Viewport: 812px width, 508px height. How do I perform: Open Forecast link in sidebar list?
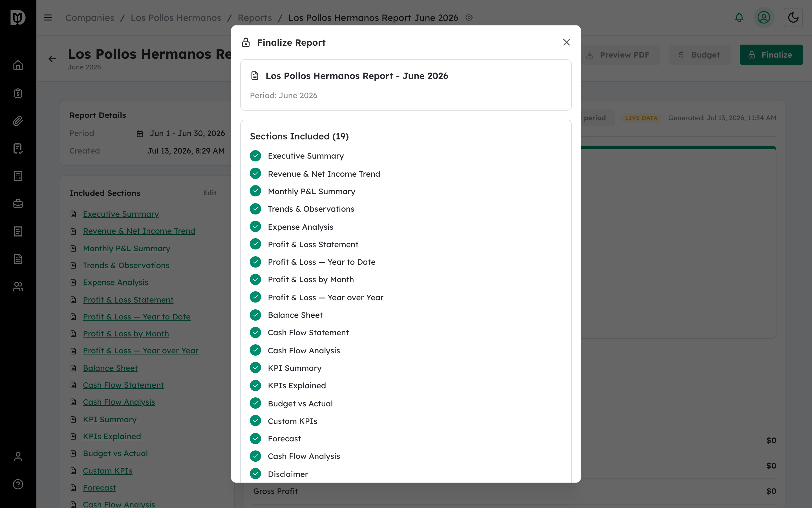pos(99,488)
